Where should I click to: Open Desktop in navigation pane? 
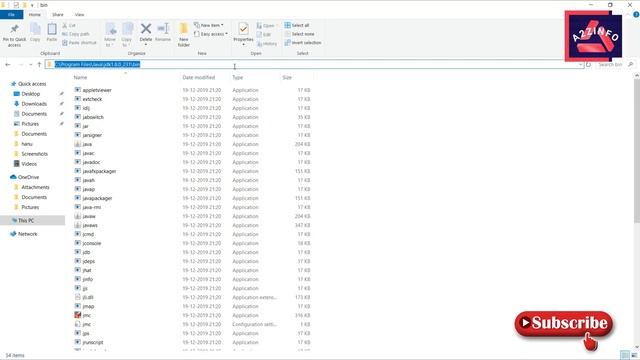31,94
